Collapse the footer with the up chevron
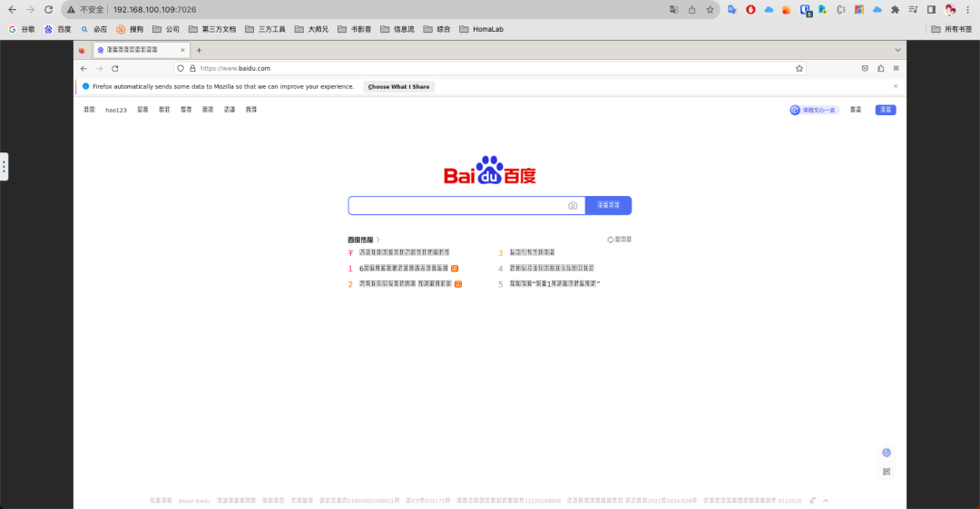Viewport: 980px width, 509px height. (826, 501)
